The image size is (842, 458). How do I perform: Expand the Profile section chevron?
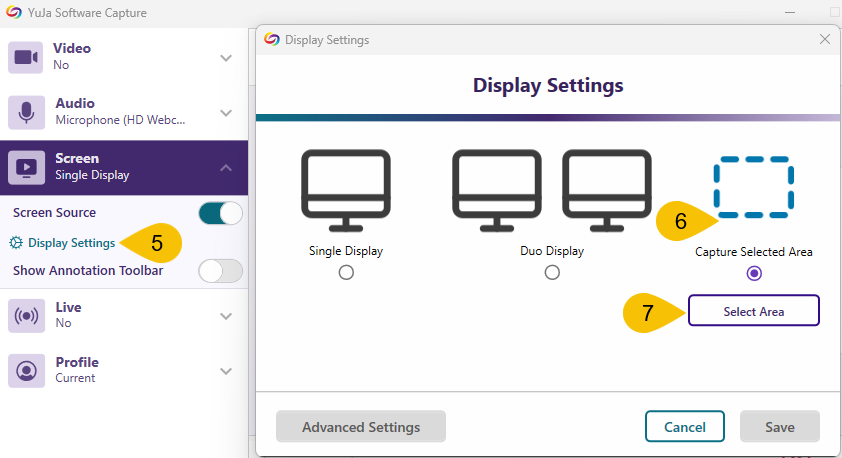pos(226,371)
